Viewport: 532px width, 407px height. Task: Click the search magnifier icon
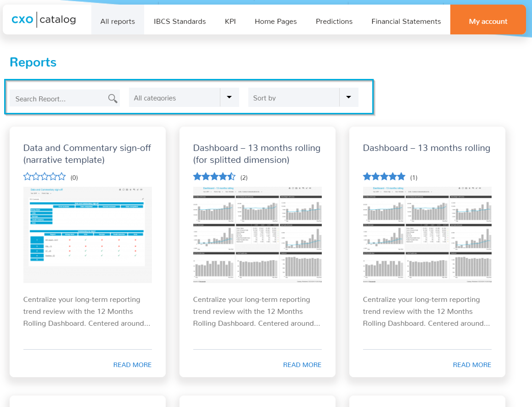(x=112, y=98)
